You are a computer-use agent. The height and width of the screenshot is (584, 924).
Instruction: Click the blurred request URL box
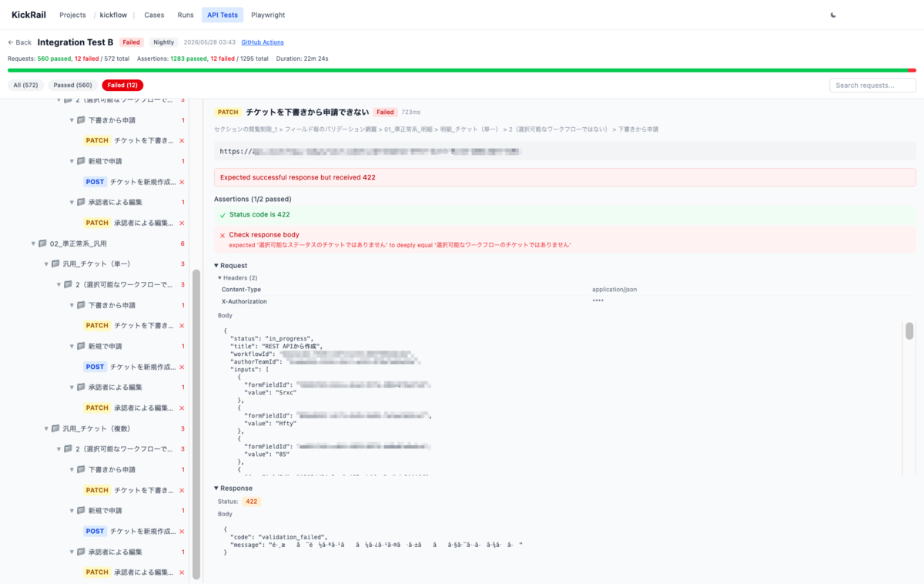coord(565,152)
